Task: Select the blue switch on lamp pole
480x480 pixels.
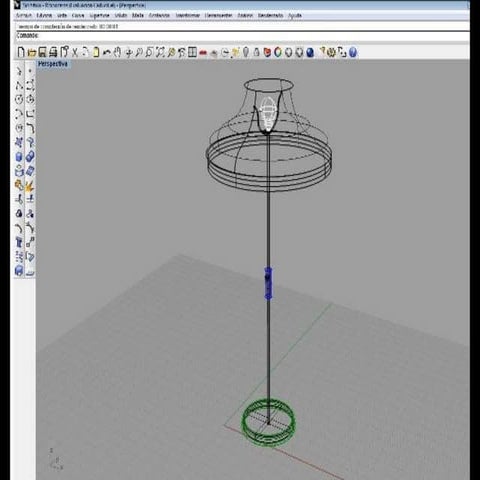Action: [x=268, y=283]
